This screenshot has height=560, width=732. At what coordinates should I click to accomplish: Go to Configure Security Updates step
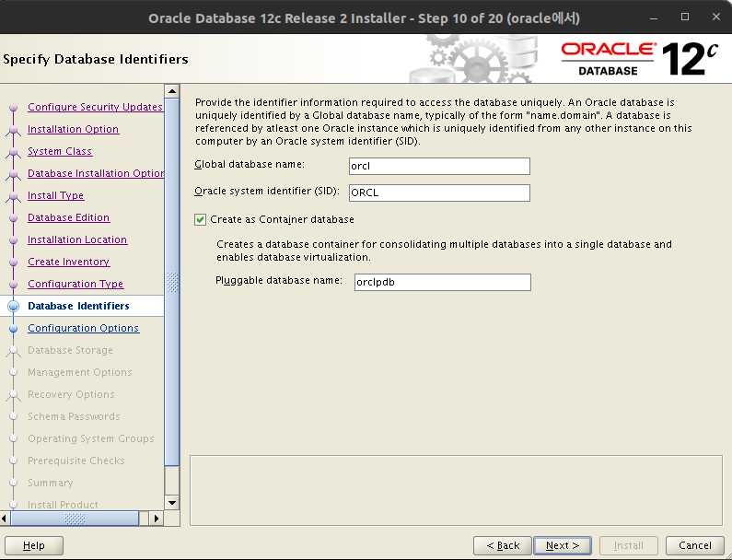[95, 107]
